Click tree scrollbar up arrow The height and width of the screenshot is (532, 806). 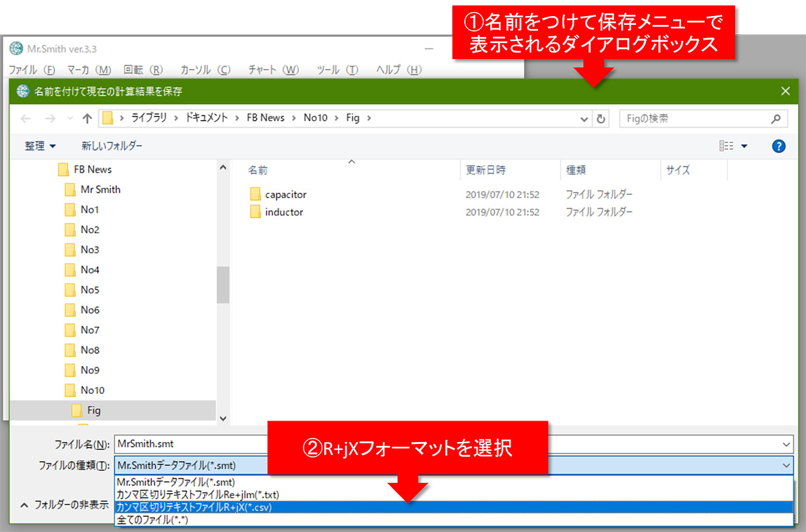[223, 167]
